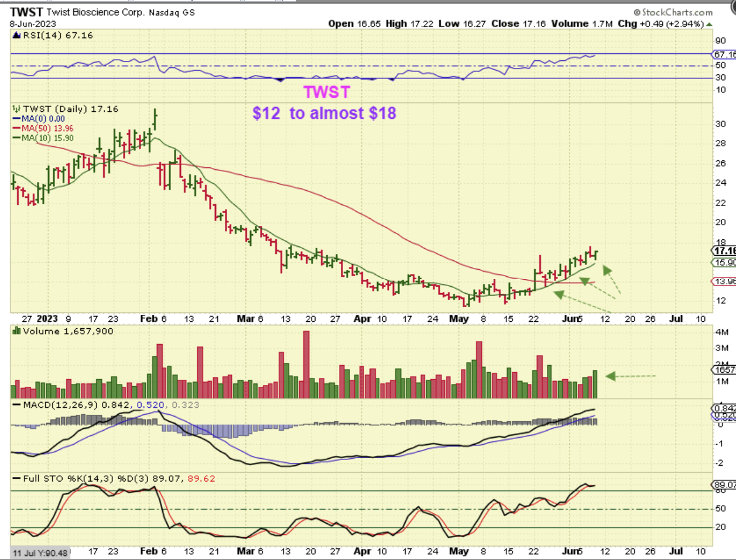Click the Nasdaq GS exchange label

tap(172, 12)
